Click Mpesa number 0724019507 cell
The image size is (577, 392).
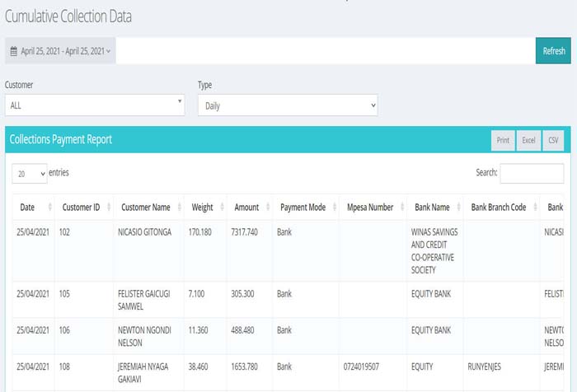pos(373,372)
